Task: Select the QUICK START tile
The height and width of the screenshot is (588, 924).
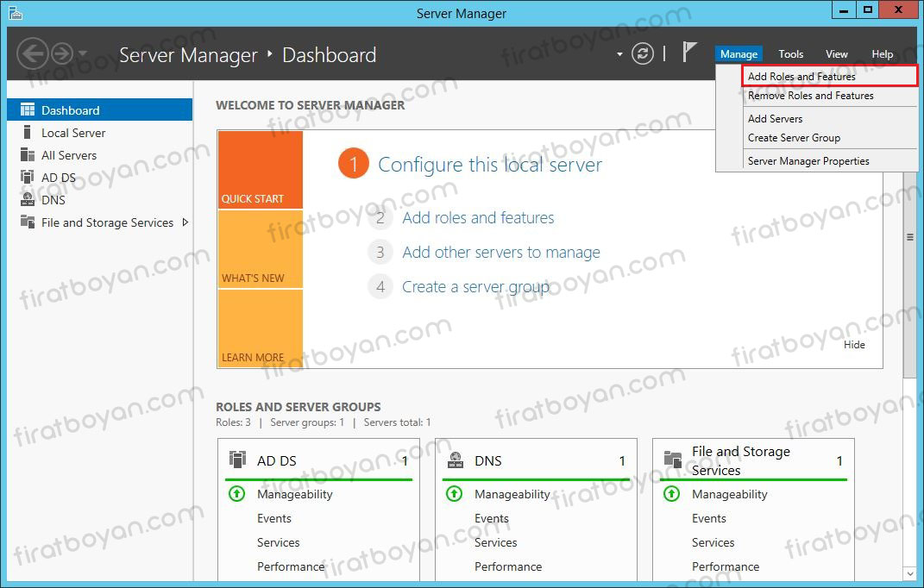Action: (x=261, y=170)
